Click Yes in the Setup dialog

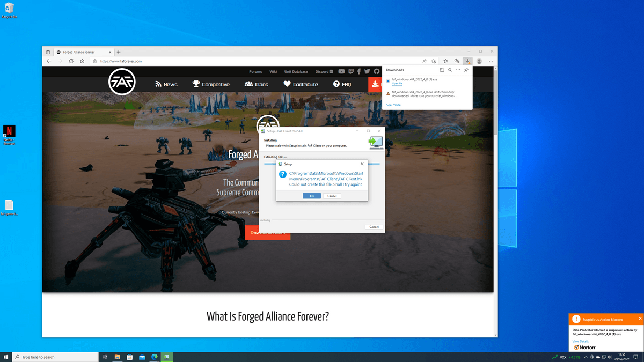[x=312, y=196]
